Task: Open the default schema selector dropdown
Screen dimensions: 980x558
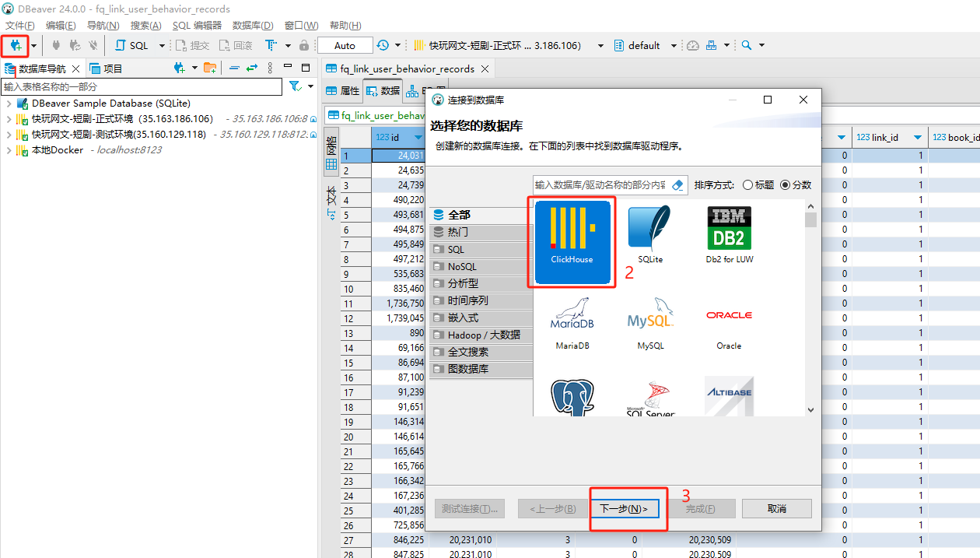Action: pyautogui.click(x=674, y=46)
